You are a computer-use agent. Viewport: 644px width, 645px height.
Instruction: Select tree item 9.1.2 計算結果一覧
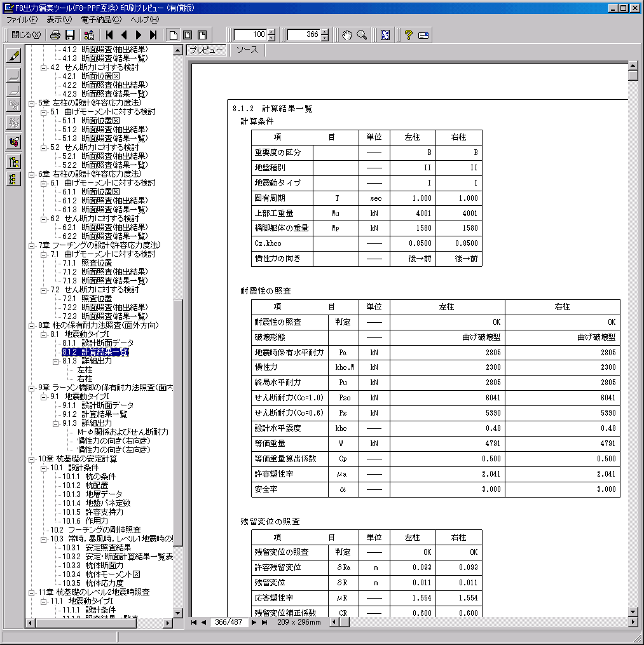tap(95, 414)
